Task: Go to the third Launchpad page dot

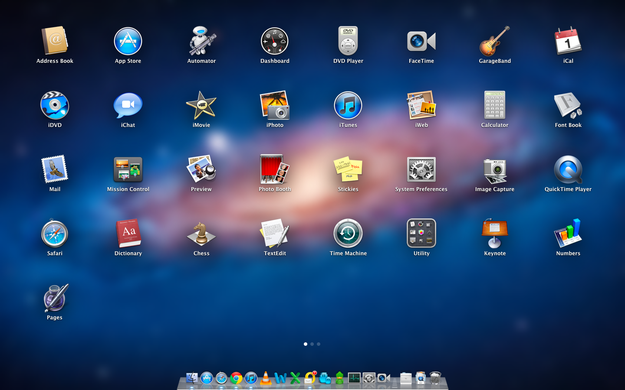Action: tap(318, 344)
